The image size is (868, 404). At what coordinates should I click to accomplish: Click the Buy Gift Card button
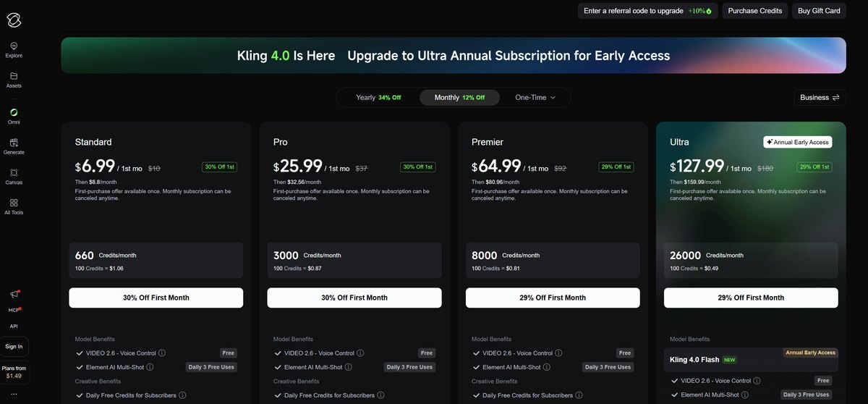[x=819, y=11]
